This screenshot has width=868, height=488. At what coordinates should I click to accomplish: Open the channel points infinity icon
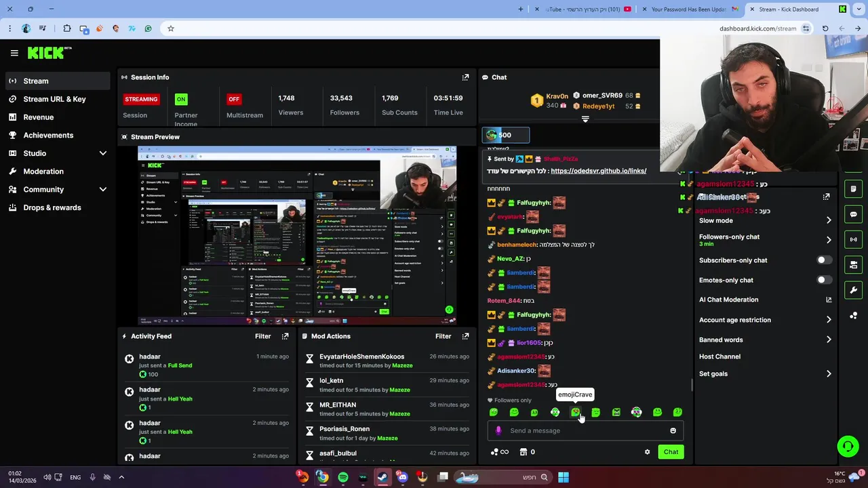pos(500,452)
